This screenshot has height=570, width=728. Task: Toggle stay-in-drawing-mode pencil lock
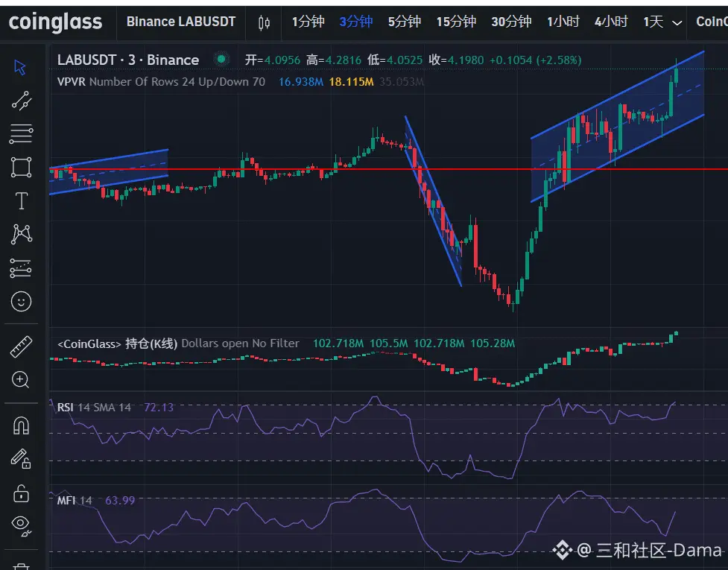click(21, 458)
